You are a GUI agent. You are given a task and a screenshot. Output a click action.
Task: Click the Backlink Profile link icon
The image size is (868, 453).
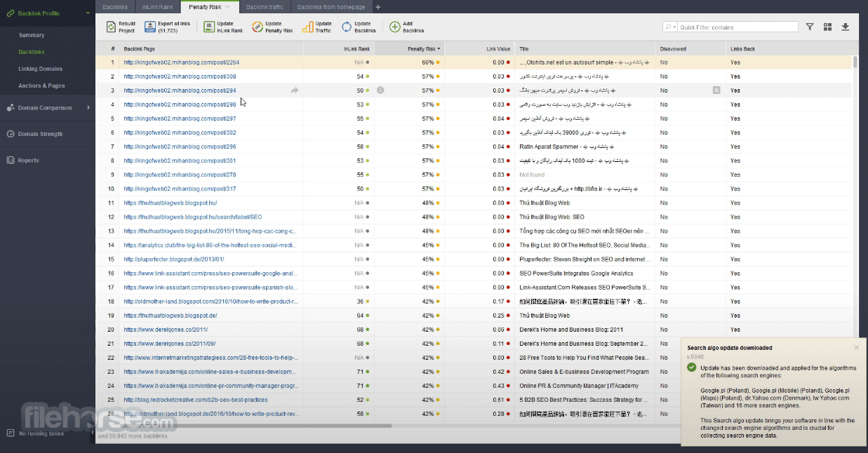11,13
